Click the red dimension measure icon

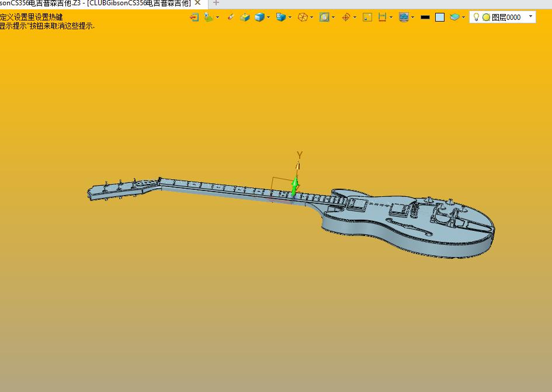click(382, 17)
